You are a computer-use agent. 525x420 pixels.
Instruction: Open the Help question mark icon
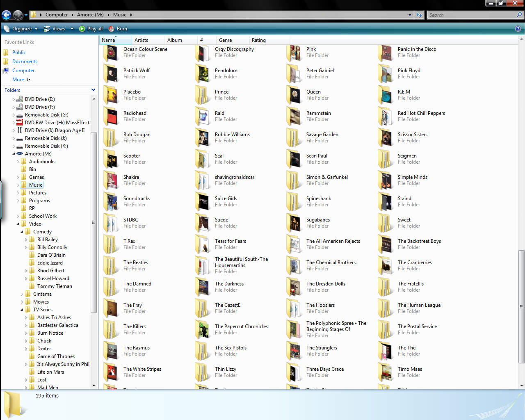518,29
